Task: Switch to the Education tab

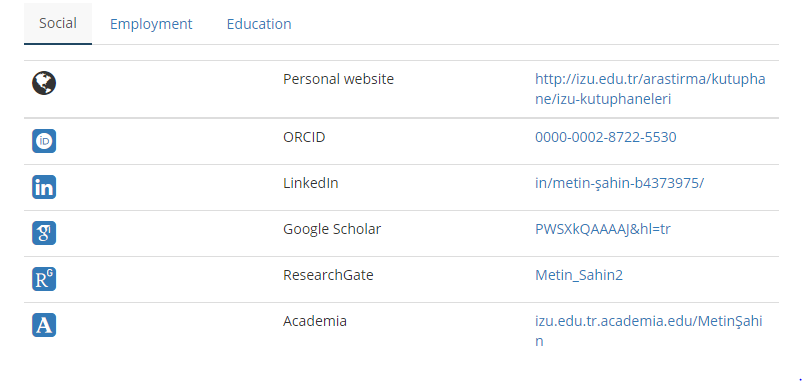Action: click(259, 24)
